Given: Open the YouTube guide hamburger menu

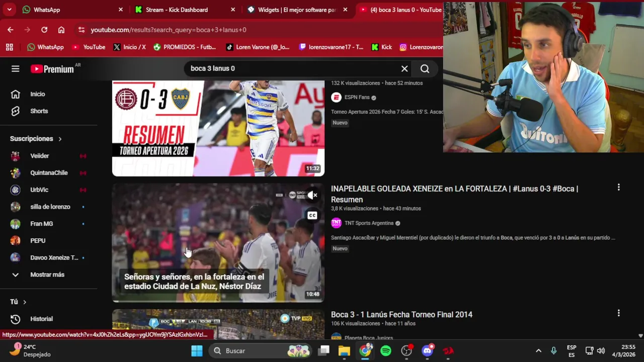Looking at the screenshot, I should 15,69.
